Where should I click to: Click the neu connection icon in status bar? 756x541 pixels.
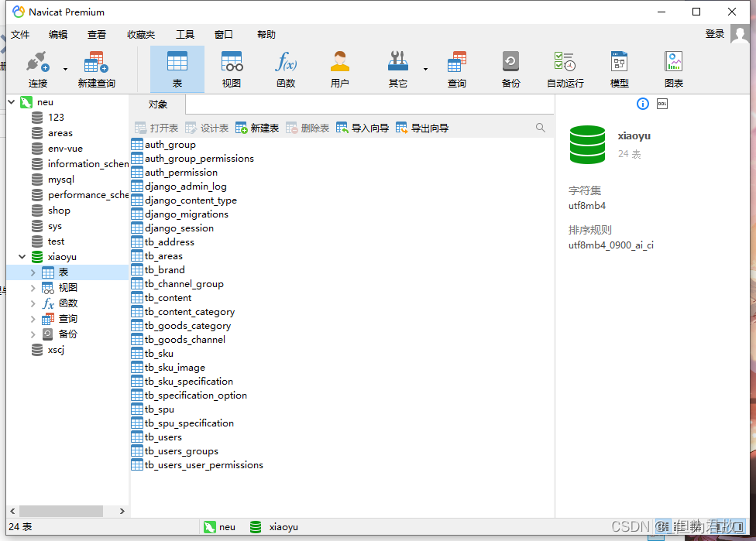point(210,527)
